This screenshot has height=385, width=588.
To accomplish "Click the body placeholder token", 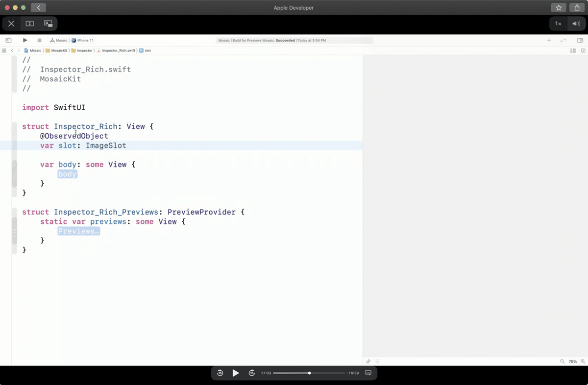I will click(x=67, y=174).
